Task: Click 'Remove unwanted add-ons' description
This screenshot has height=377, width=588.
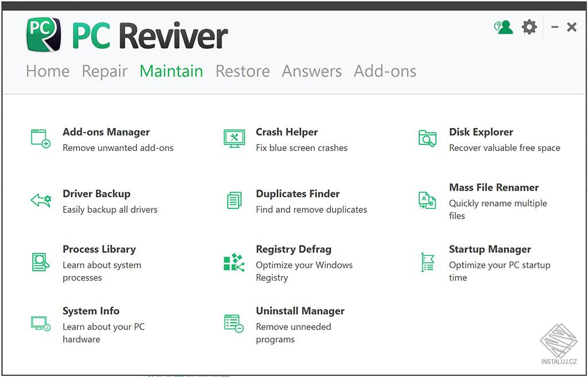Action: (118, 147)
